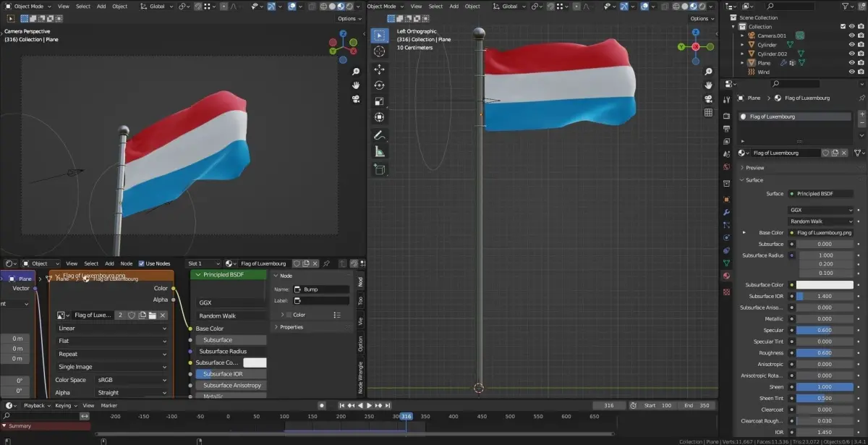Open the Render properties tab

coord(726,116)
